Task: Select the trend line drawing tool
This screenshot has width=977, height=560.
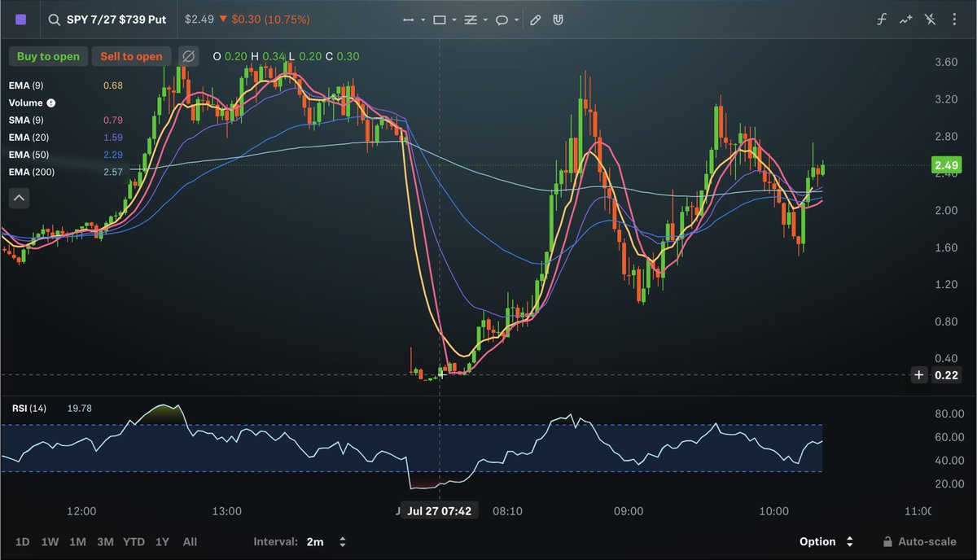Action: coord(409,20)
